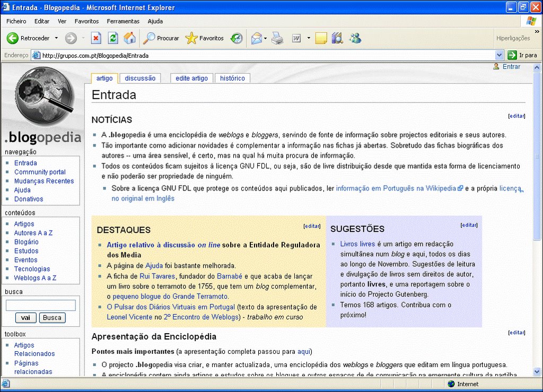This screenshot has height=392, width=543.
Task: Switch to the discussão tab
Action: 140,79
